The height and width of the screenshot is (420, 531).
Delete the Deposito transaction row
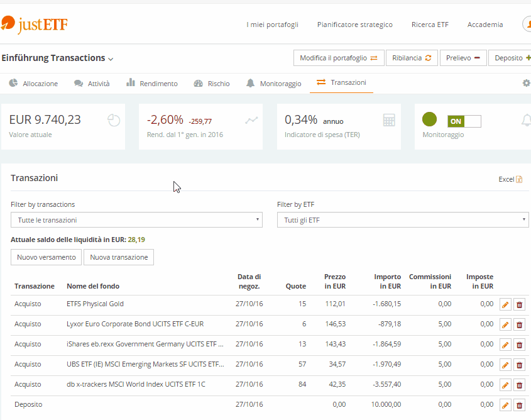[519, 406]
